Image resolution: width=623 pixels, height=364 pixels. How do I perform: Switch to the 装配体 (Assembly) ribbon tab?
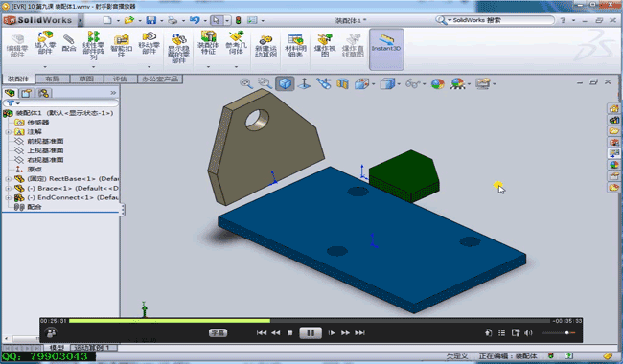(x=18, y=79)
